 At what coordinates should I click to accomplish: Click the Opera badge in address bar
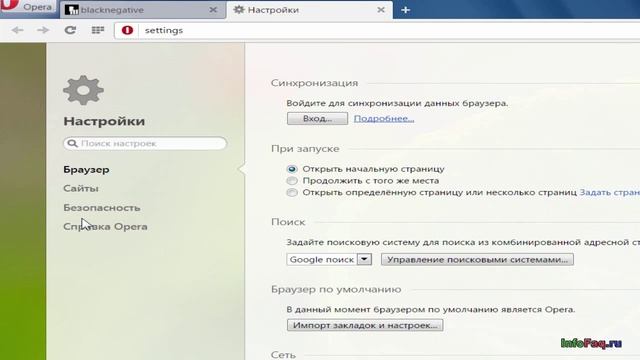coord(127,30)
